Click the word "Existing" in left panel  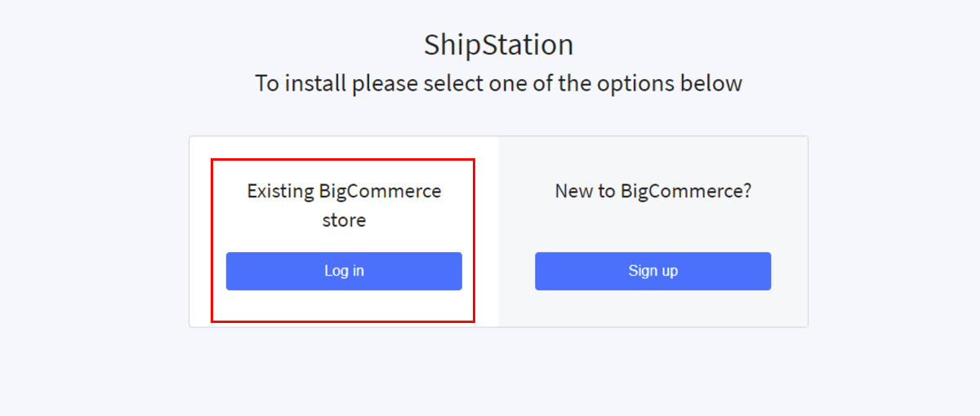280,192
